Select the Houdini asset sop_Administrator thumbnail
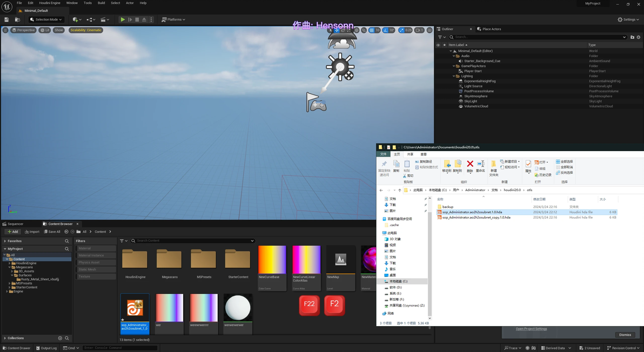644x352 pixels. pos(135,308)
